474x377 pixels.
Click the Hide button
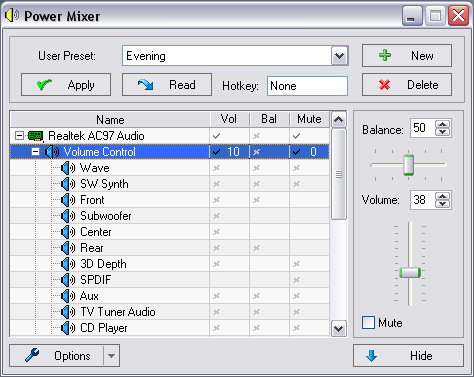click(x=408, y=356)
